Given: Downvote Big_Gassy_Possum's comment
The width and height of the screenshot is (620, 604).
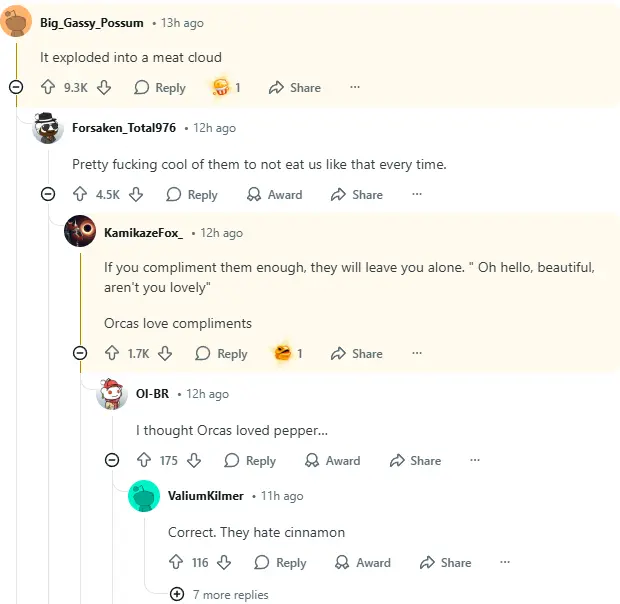Looking at the screenshot, I should coord(103,88).
